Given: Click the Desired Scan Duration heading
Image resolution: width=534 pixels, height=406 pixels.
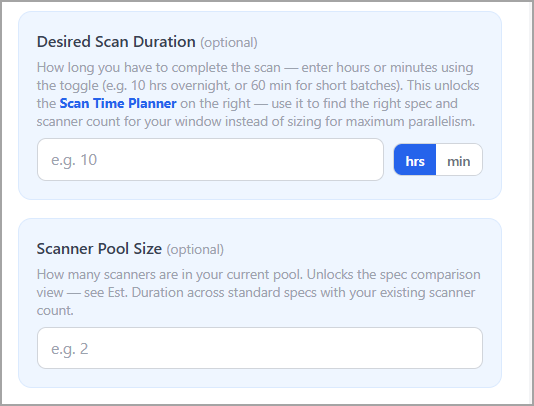Looking at the screenshot, I should (x=116, y=42).
